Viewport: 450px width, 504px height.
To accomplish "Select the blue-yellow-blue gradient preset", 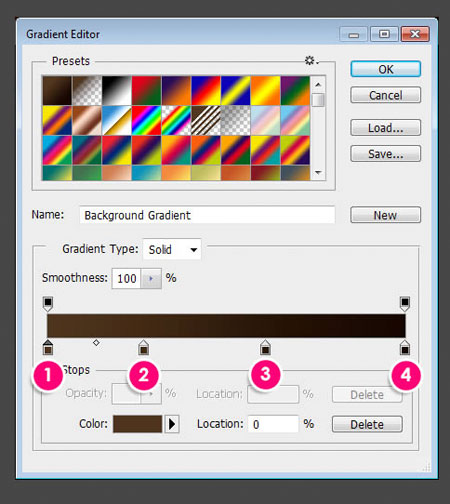I will (236, 90).
